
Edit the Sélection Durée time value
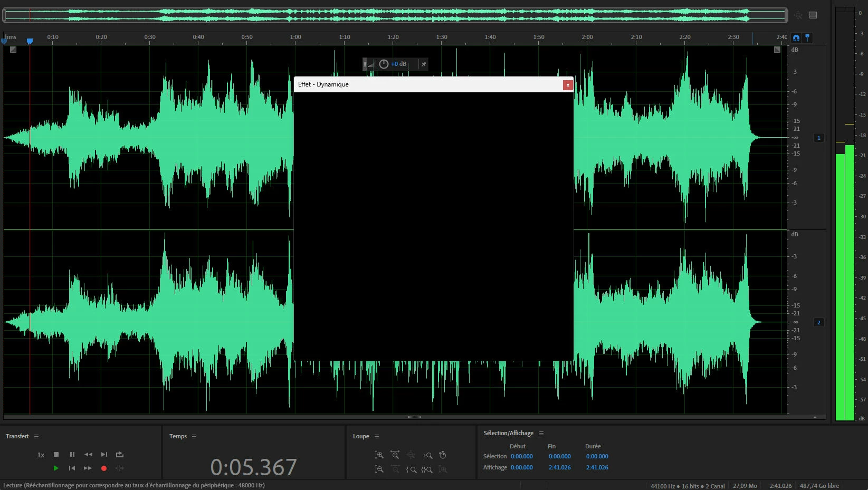[x=597, y=456]
